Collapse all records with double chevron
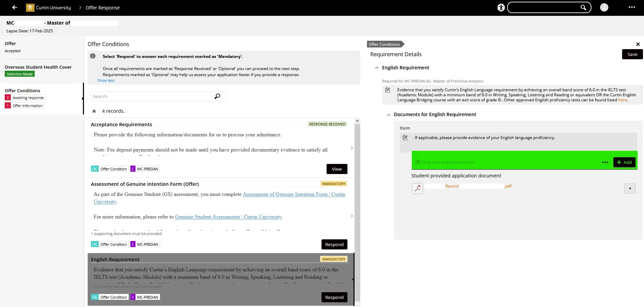644x307 pixels. click(x=94, y=111)
